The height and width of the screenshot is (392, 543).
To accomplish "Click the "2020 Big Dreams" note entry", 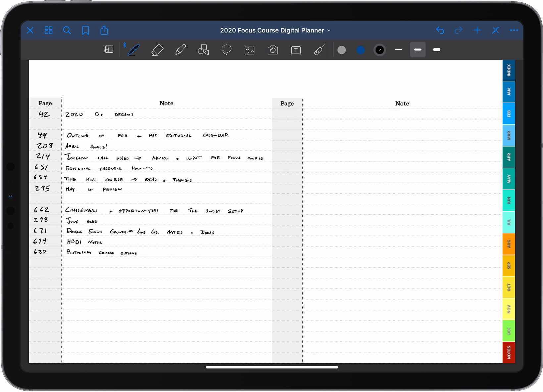I will (99, 114).
